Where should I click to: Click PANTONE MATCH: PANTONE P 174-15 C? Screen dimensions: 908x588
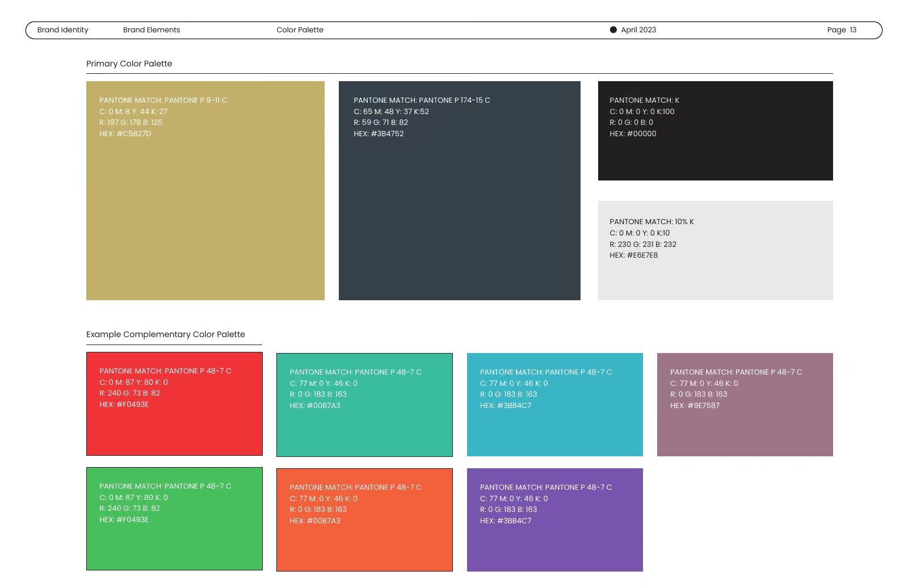pyautogui.click(x=422, y=100)
